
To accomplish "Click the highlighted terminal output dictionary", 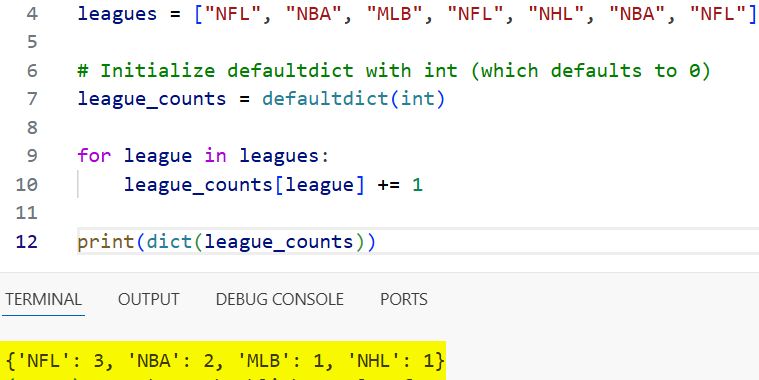I will coord(225,361).
